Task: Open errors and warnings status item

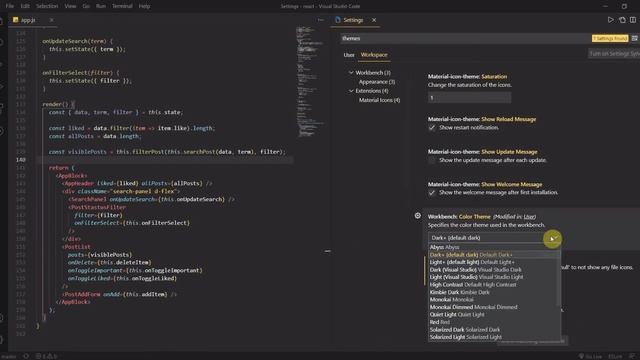Action: [x=46, y=356]
